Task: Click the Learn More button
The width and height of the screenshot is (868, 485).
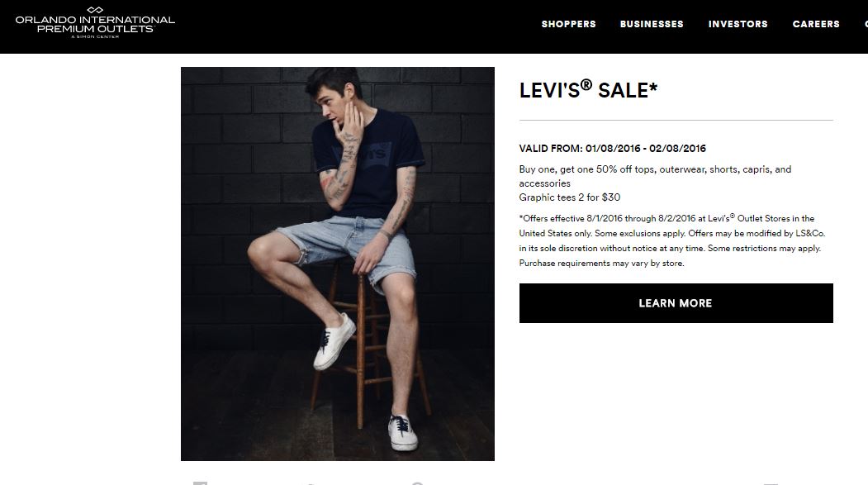Action: (x=676, y=303)
